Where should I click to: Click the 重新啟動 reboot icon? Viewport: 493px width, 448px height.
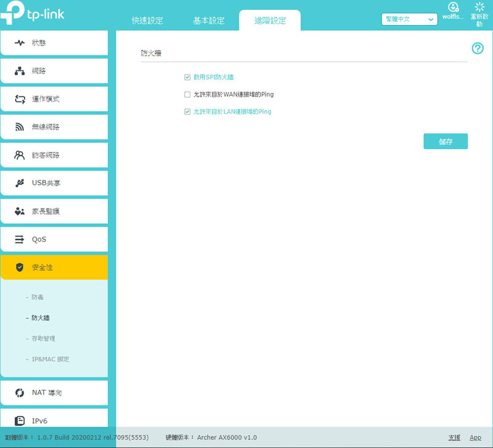point(479,7)
